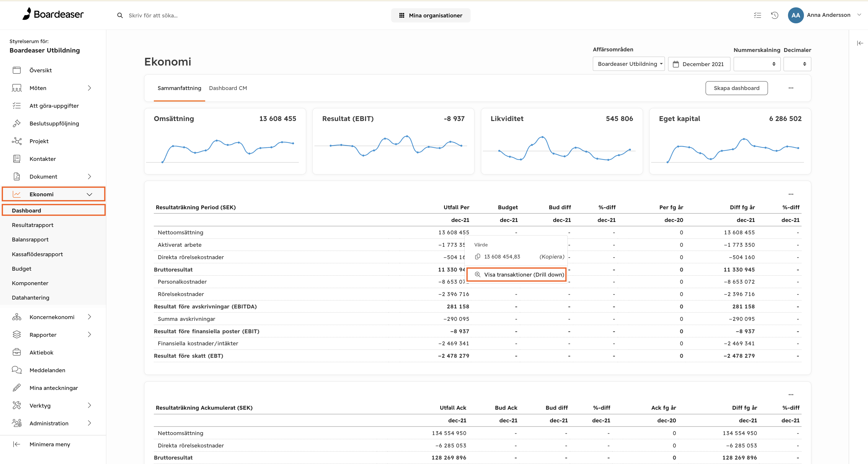Open options menu for Resultaträkning Ackumulerat table
This screenshot has height=464, width=868.
(791, 395)
